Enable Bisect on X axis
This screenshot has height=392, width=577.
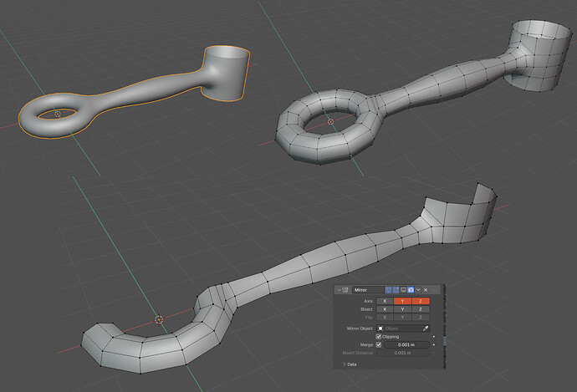point(385,309)
